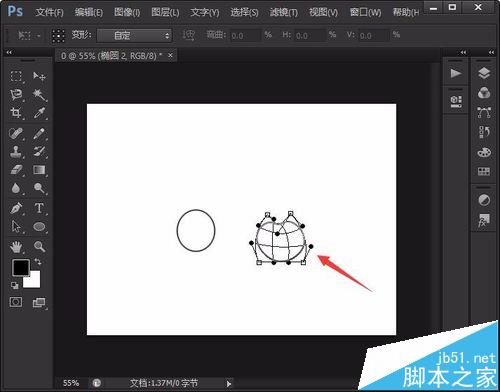The width and height of the screenshot is (500, 392).
Task: Open the Color palette panel icon
Action: (484, 152)
